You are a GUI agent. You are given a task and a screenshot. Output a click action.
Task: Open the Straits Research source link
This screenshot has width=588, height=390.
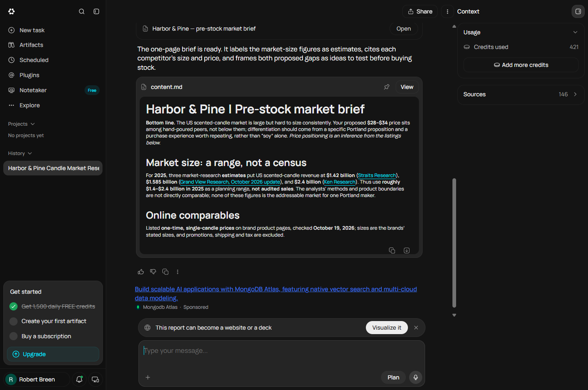(x=377, y=175)
